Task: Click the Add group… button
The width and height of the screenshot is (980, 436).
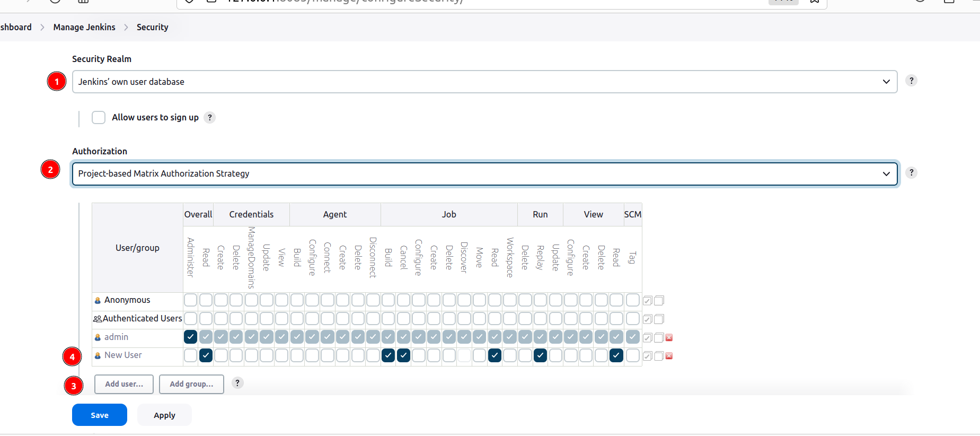Action: click(191, 384)
